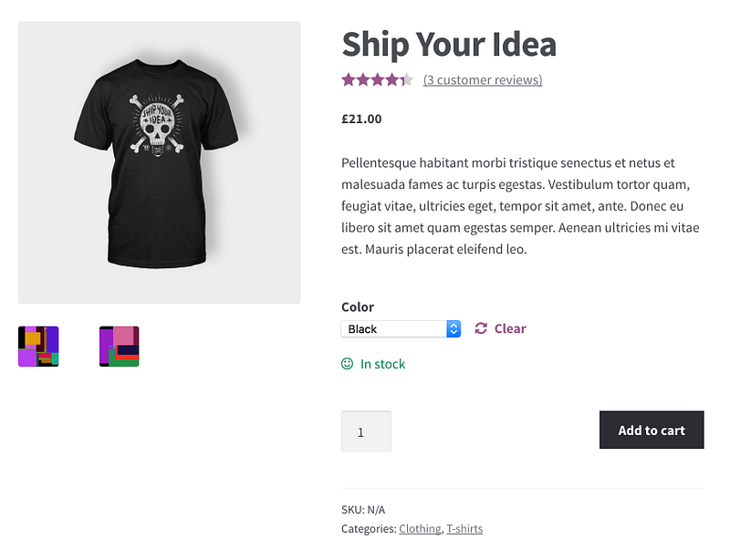Click the £21.00 price

(361, 119)
